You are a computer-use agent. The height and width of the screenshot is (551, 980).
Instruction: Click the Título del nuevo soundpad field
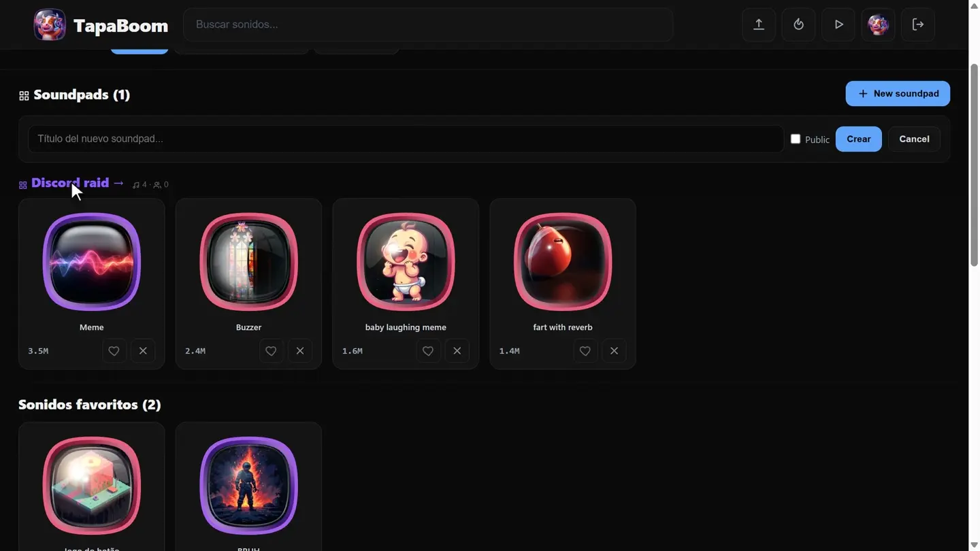[406, 139]
